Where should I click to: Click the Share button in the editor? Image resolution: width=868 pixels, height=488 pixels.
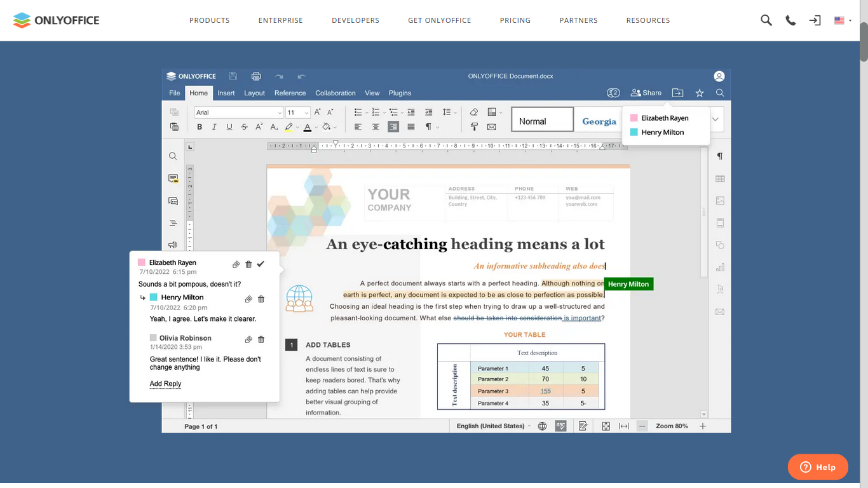pyautogui.click(x=646, y=93)
